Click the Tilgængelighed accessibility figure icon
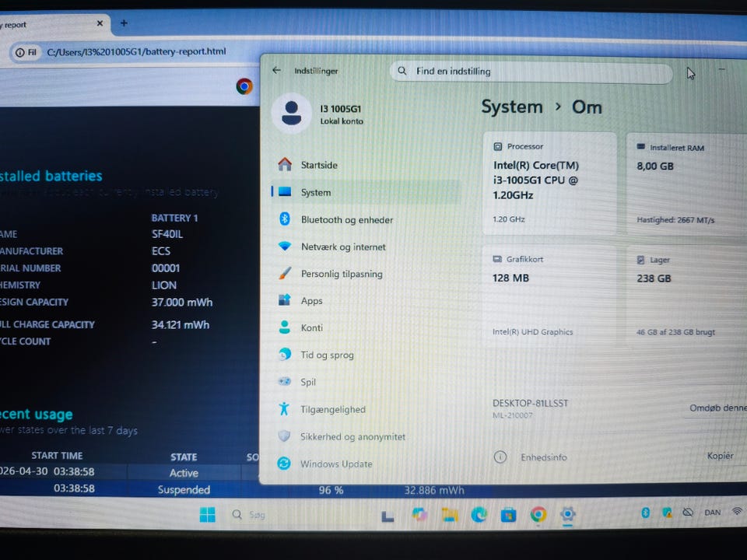This screenshot has height=560, width=747. point(284,408)
